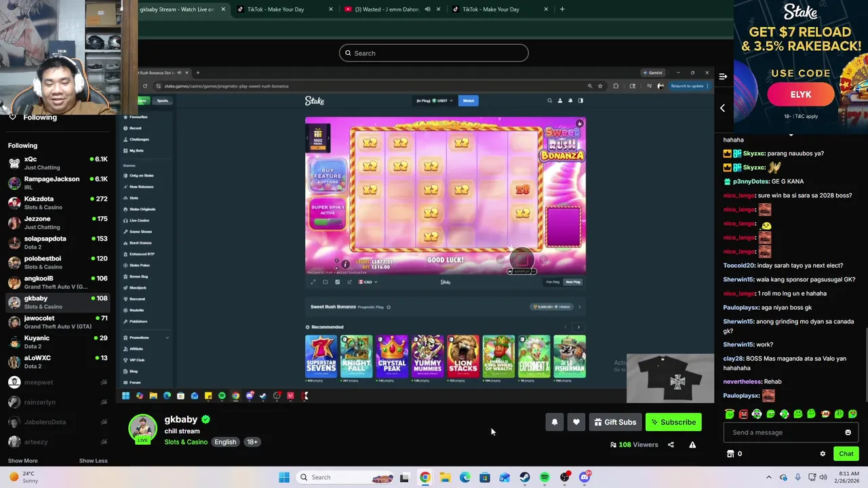Open aLoWXC channel in sidebar

[58, 362]
